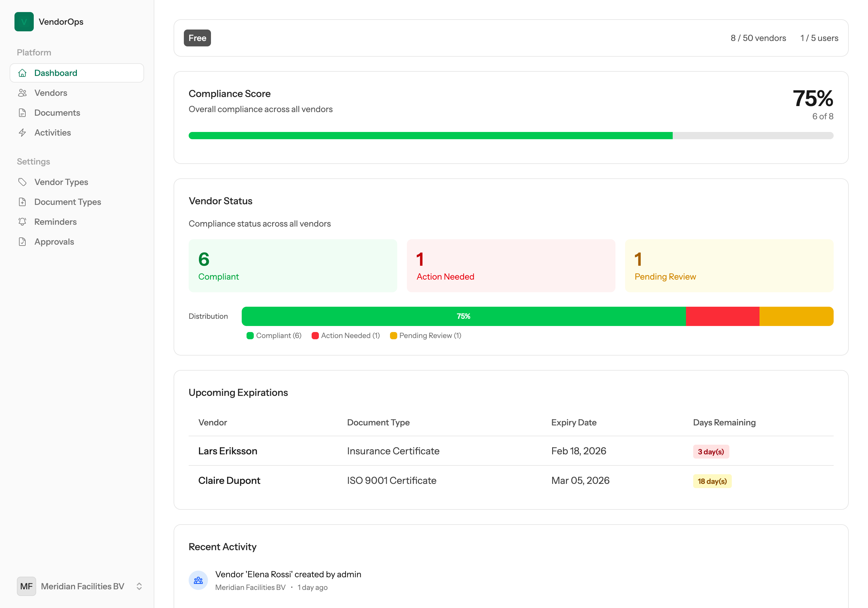Open the Settings Approvals entry
This screenshot has width=868, height=608.
(54, 241)
